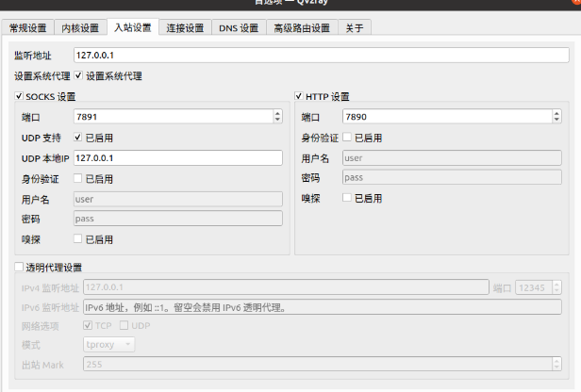Enable 嗅探 under SOCKS settings
The width and height of the screenshot is (581, 392).
[79, 239]
